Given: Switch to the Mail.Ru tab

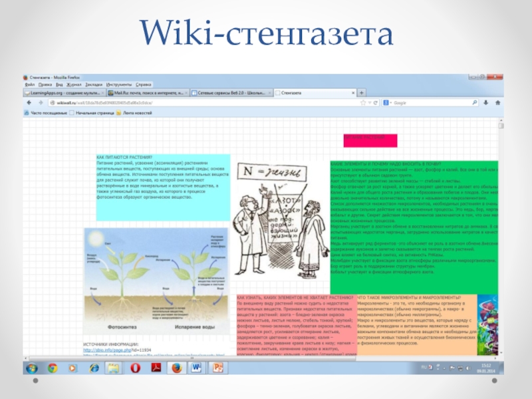Looking at the screenshot, I should click(x=148, y=92).
